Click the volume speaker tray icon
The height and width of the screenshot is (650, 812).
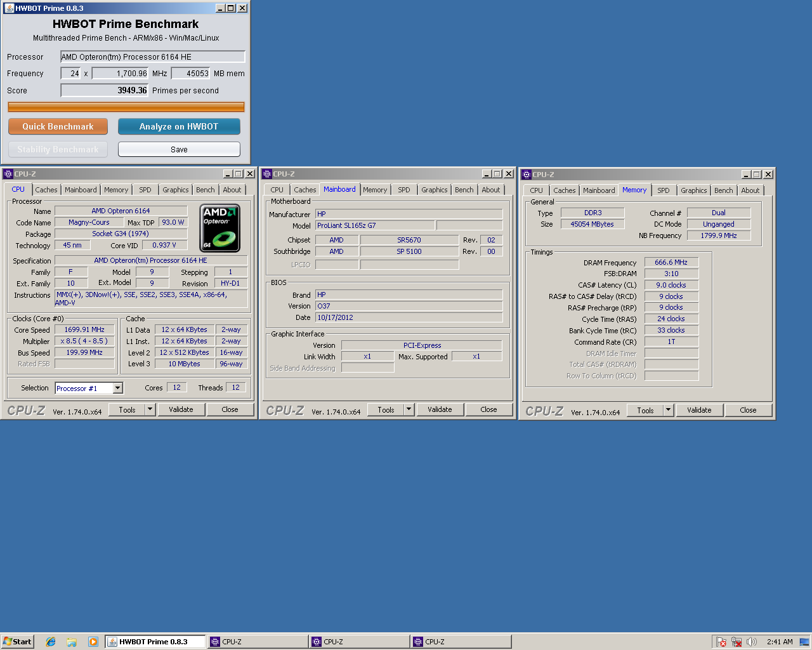pos(752,642)
